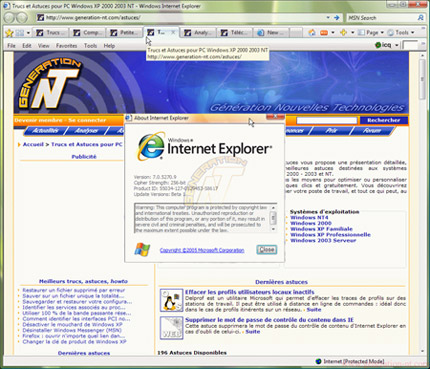Click the Accueil breadcrumb link
430x369 pixels.
(33, 144)
